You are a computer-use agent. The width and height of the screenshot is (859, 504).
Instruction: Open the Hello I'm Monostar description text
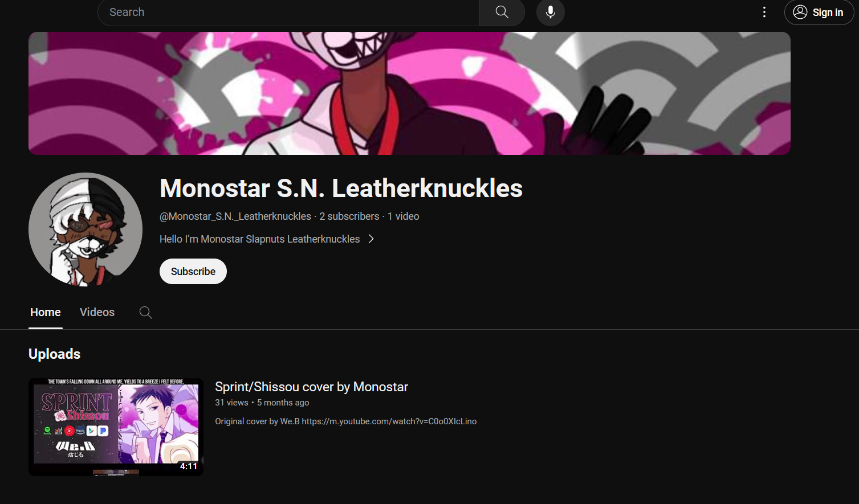259,239
